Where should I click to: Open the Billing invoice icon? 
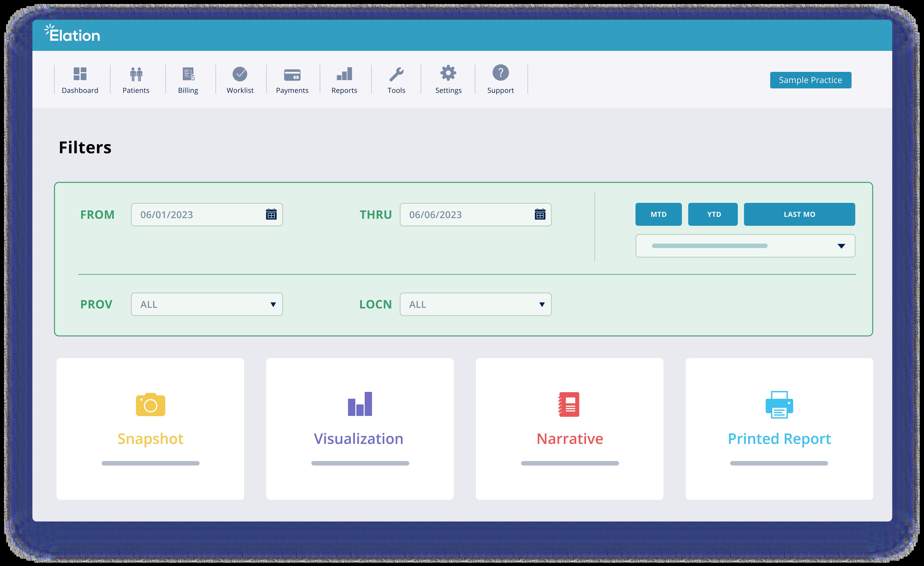pos(188,74)
